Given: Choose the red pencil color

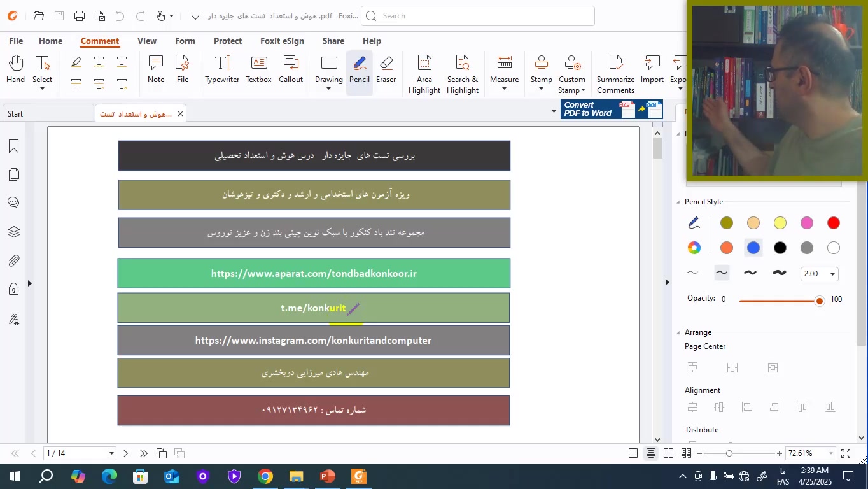Looking at the screenshot, I should pyautogui.click(x=834, y=223).
